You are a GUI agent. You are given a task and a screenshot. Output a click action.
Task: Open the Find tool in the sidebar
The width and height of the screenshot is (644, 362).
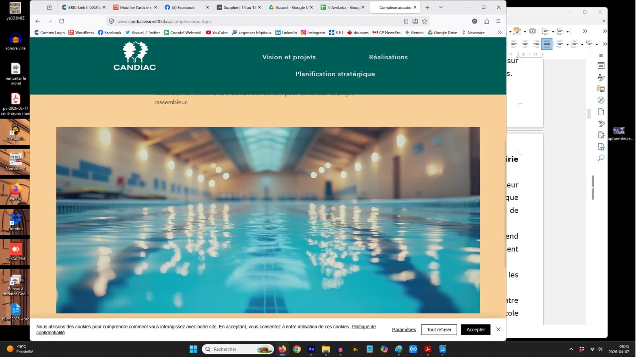coord(601,158)
